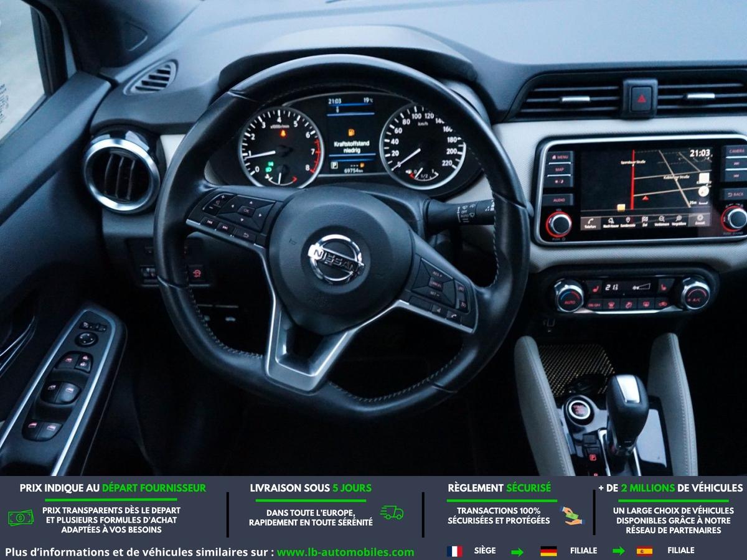Tap the 21:03 clock on the nav screen
Viewport: 747px width, 560px height.
pyautogui.click(x=700, y=153)
